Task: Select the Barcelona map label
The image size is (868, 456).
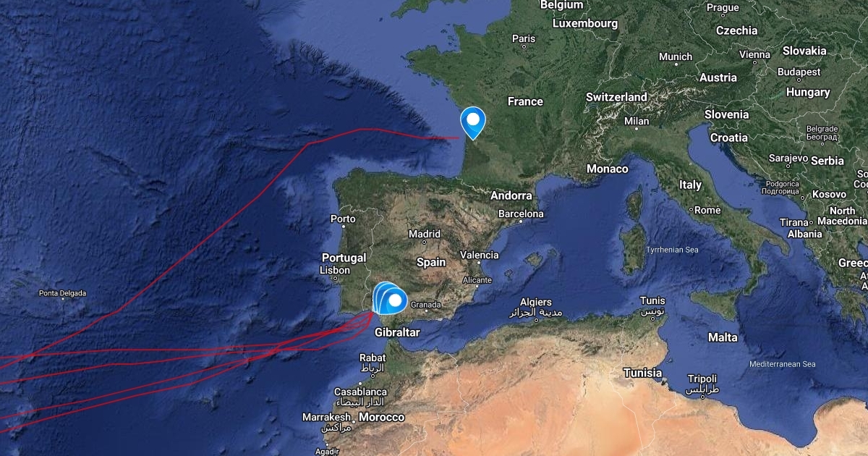Action: pyautogui.click(x=521, y=214)
